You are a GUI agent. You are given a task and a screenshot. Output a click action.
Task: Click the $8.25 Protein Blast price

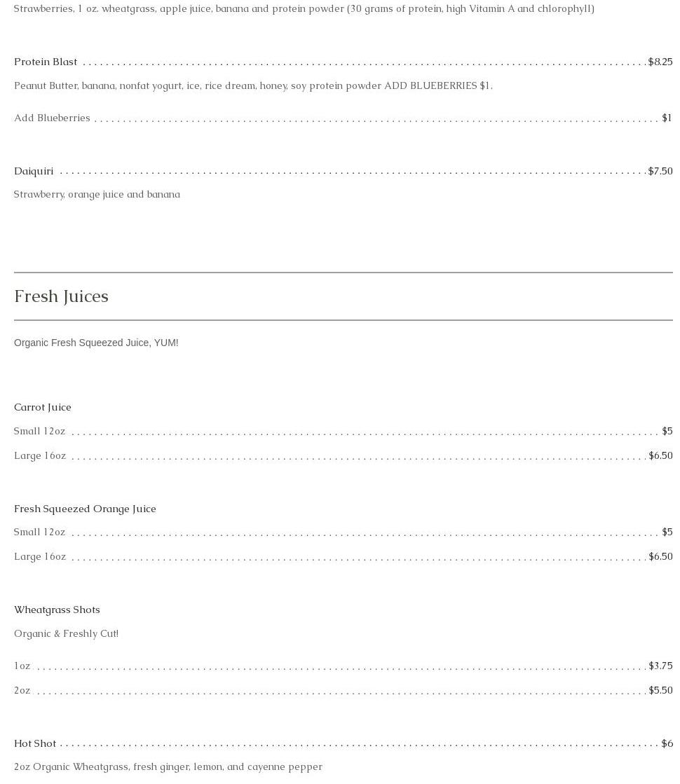[x=660, y=62]
